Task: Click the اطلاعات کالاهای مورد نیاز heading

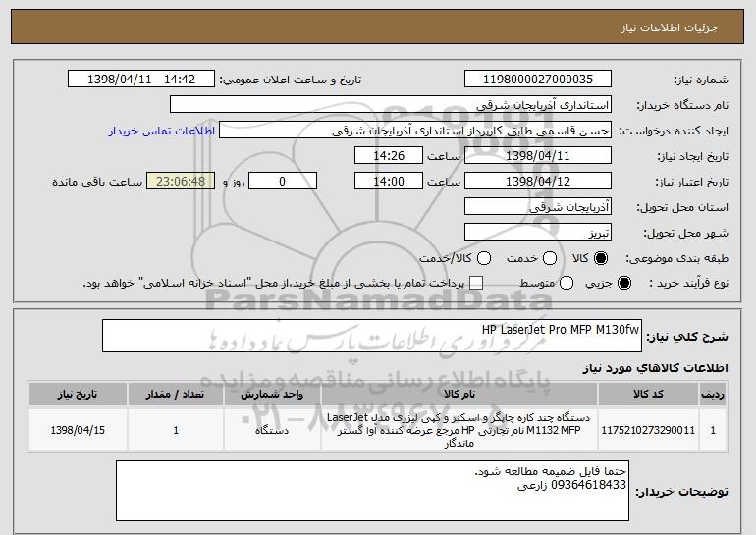Action: point(655,368)
